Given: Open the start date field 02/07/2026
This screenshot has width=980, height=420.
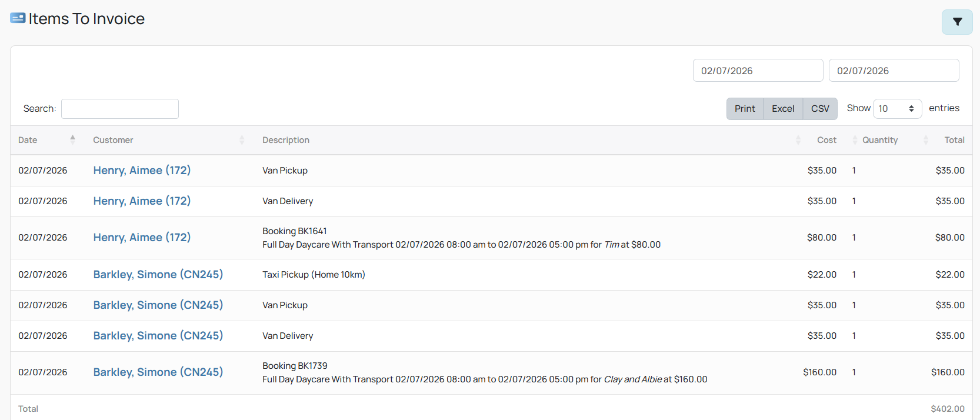Looking at the screenshot, I should tap(758, 71).
